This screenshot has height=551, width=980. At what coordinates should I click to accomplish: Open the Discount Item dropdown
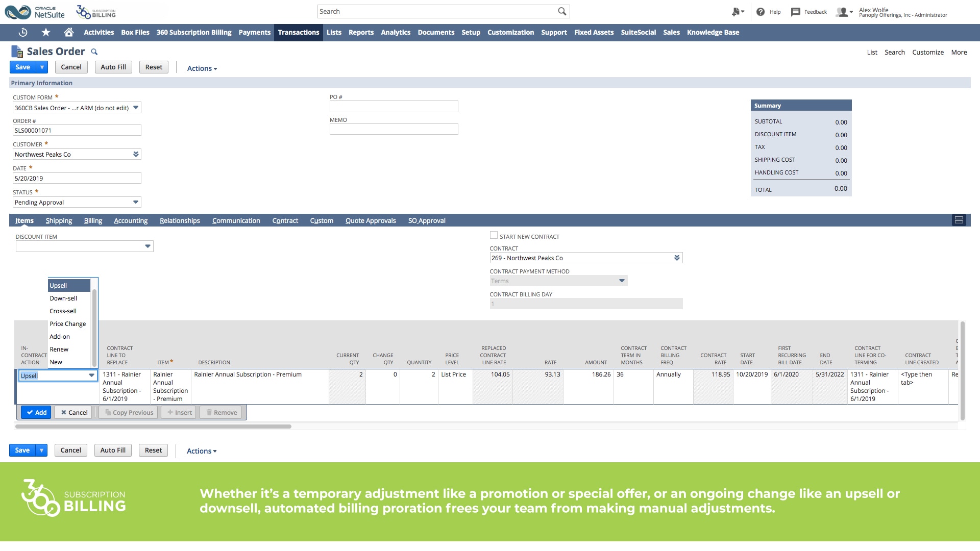(148, 246)
